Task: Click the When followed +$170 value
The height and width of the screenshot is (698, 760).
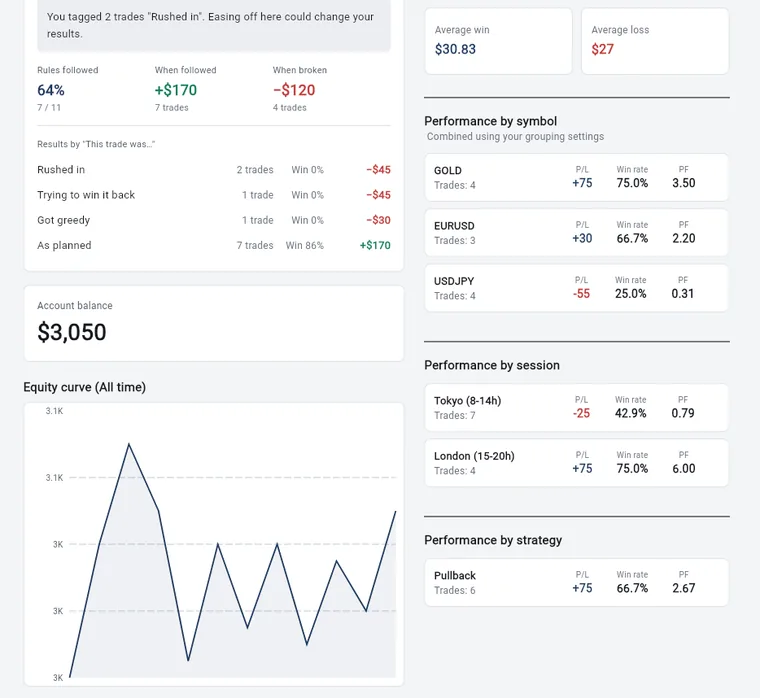Action: click(x=175, y=90)
